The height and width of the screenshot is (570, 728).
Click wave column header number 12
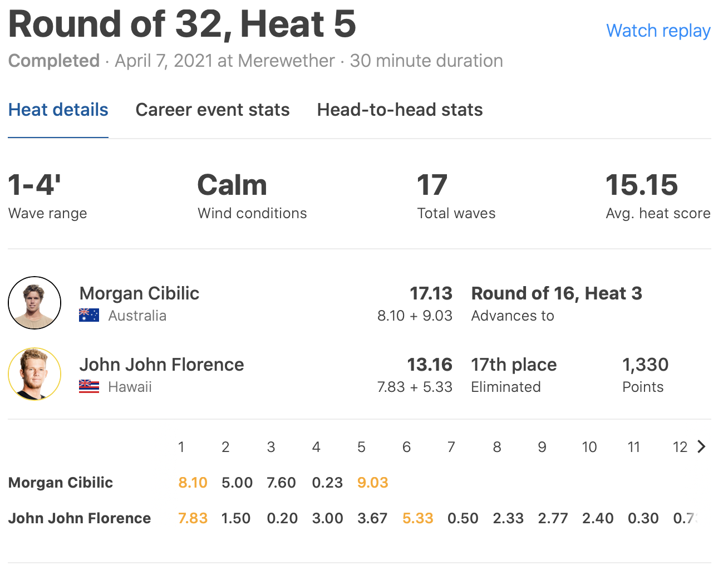[680, 447]
